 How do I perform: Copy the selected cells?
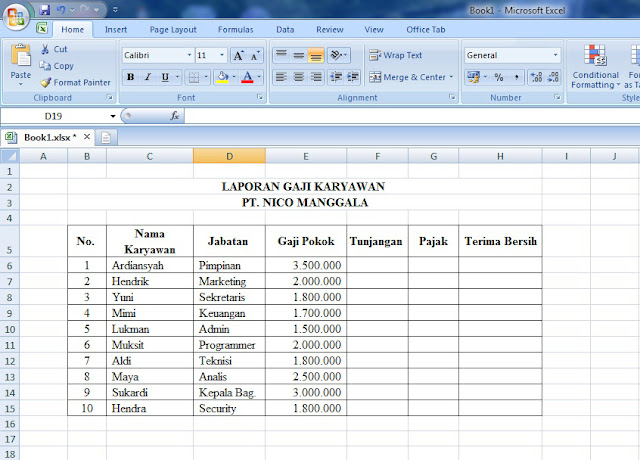(56, 66)
